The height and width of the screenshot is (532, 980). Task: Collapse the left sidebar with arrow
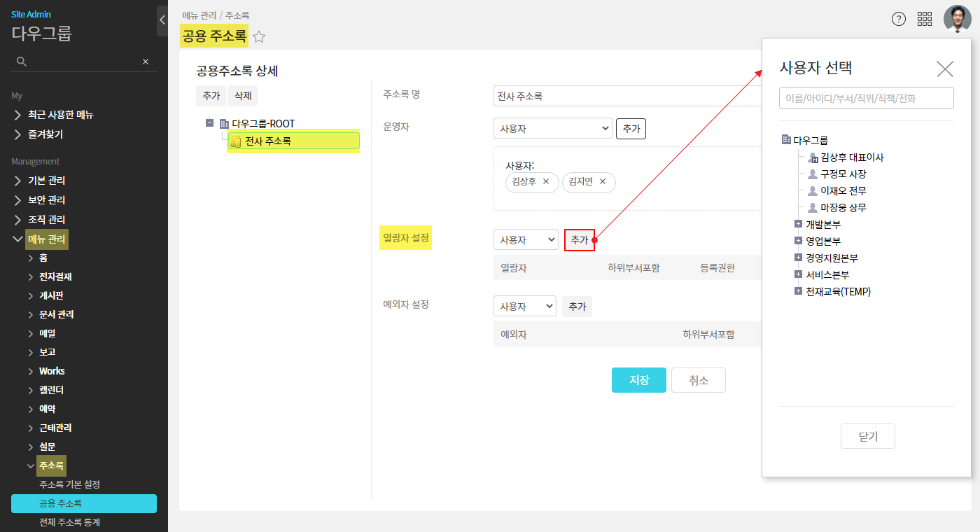(x=162, y=20)
